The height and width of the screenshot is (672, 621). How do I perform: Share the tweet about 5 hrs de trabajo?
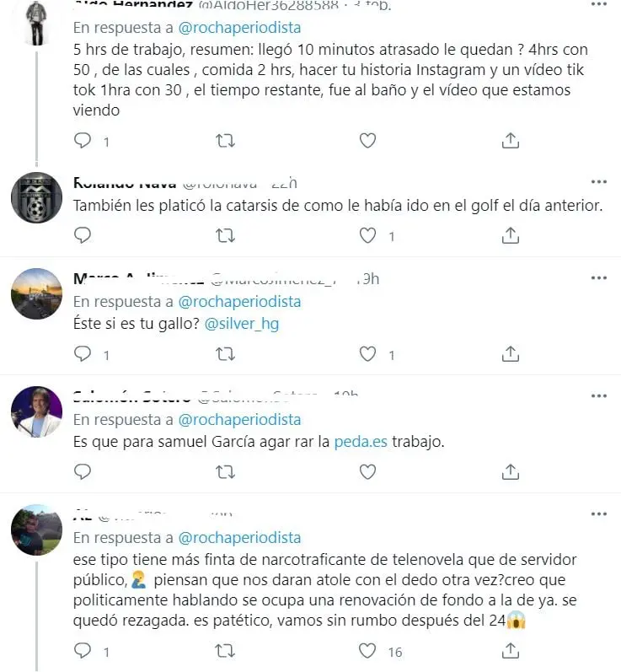point(510,141)
